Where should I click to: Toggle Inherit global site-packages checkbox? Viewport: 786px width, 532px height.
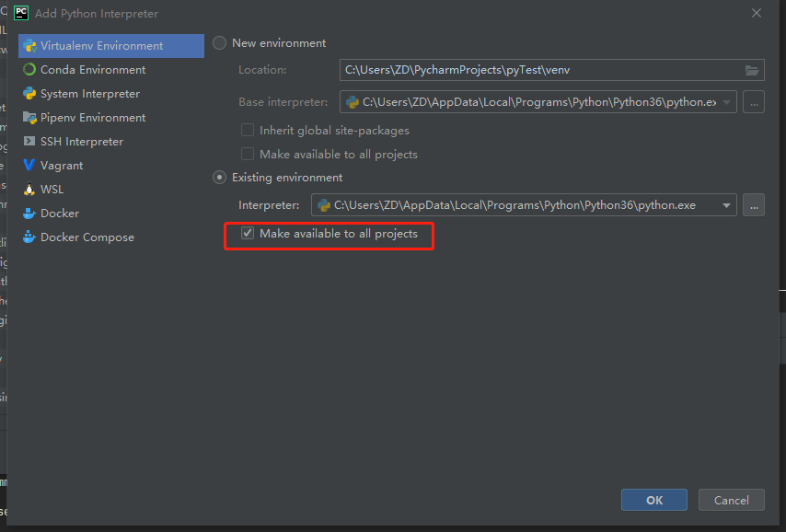click(x=248, y=131)
